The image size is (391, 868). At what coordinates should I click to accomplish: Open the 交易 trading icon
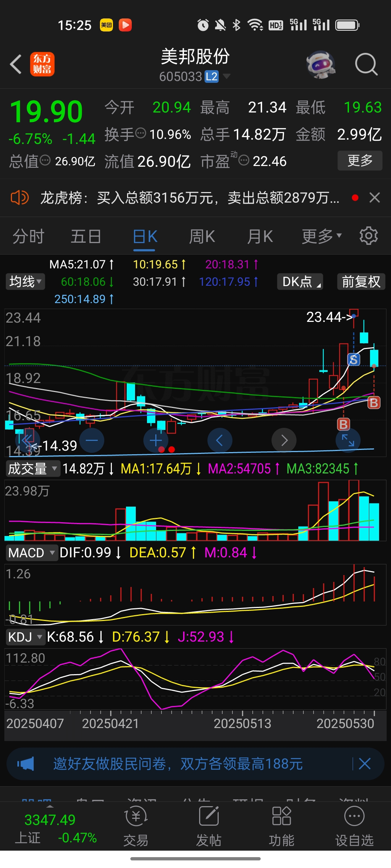click(x=136, y=827)
